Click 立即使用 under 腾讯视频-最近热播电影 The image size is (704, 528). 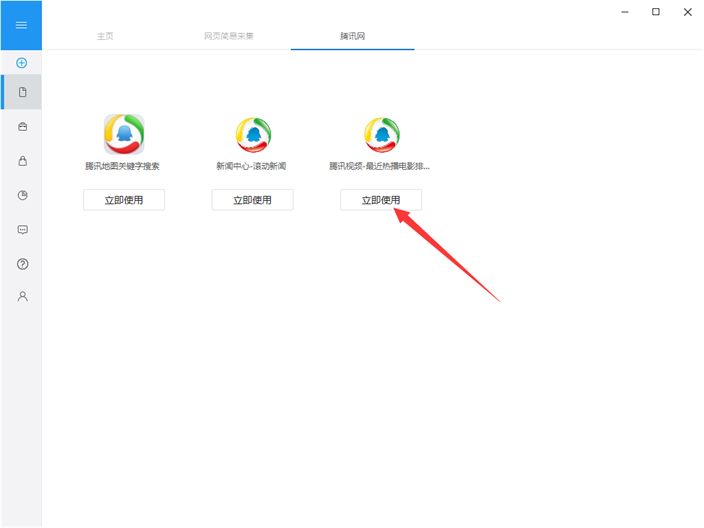(x=381, y=200)
